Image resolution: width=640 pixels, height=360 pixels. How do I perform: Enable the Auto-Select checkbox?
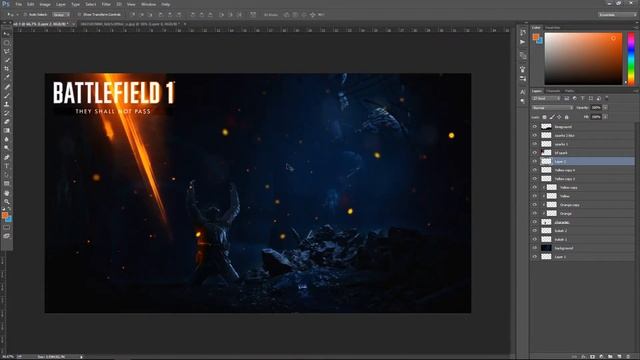tap(25, 15)
